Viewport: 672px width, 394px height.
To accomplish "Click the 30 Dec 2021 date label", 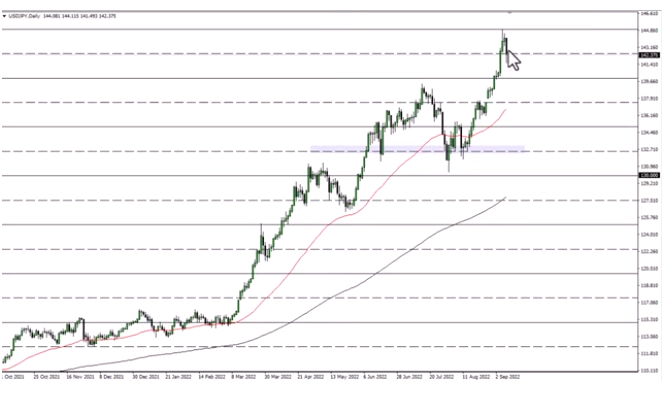I will 145,377.
